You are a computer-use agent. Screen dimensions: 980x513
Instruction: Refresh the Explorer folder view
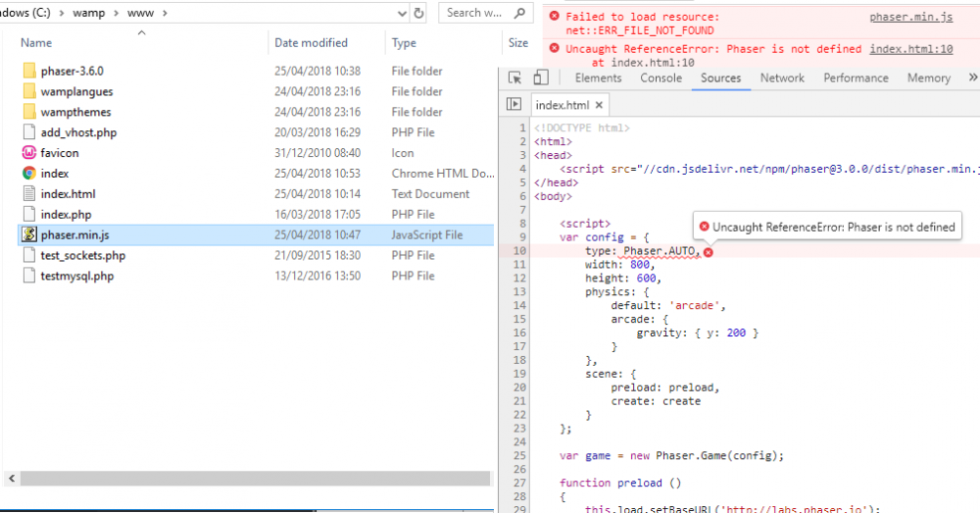(x=418, y=13)
